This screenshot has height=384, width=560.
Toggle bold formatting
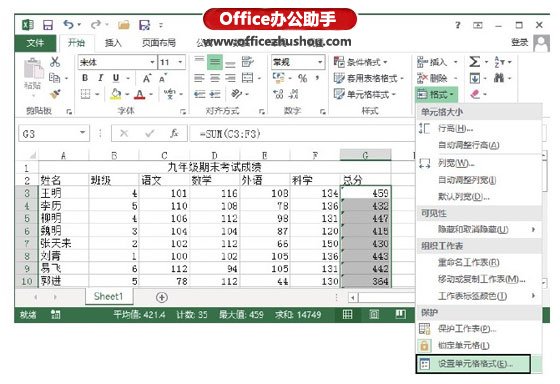tap(85, 78)
